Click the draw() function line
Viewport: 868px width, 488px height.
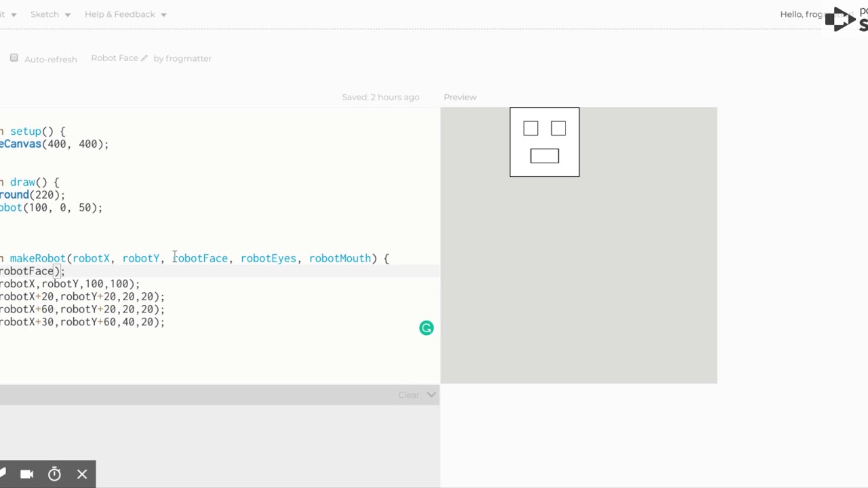click(30, 182)
